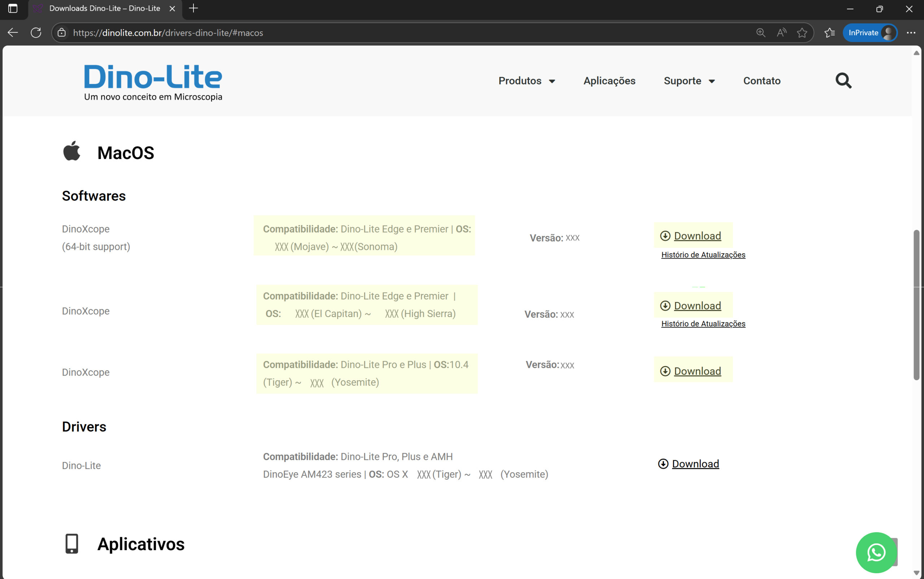Click the tab actions menu icon

click(13, 8)
